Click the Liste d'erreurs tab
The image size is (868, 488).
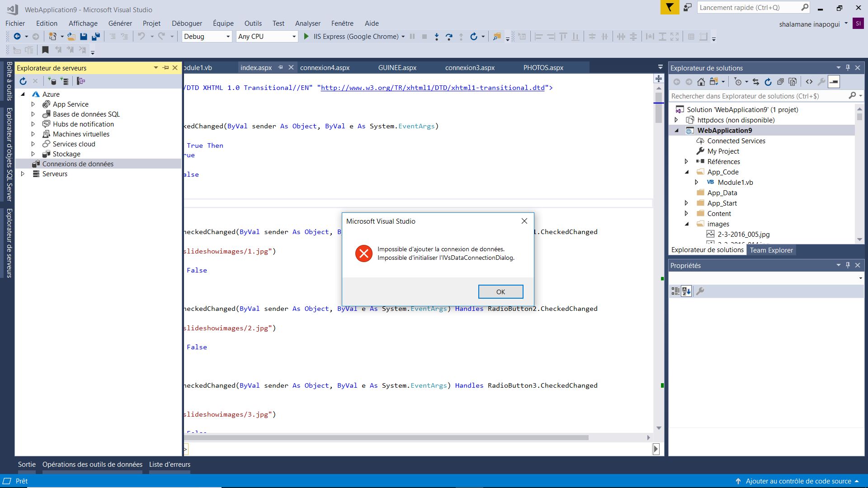click(x=170, y=464)
